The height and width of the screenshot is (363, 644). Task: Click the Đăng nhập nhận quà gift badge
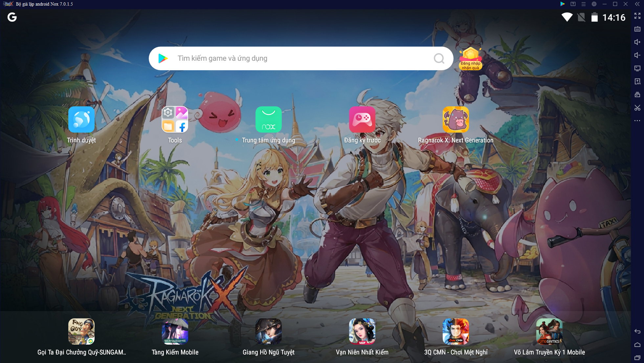pos(470,59)
